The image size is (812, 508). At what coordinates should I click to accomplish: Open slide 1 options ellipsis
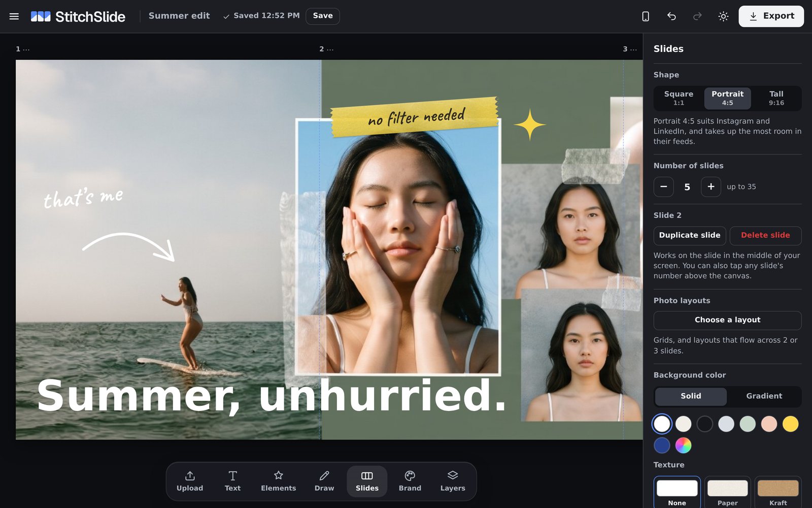(26, 49)
